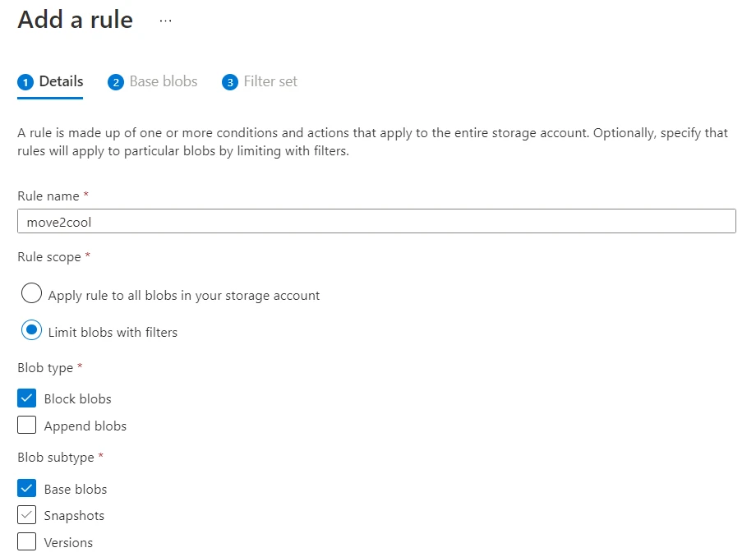The image size is (756, 557).
Task: Toggle the Snapshots checkbox
Action: click(x=25, y=515)
